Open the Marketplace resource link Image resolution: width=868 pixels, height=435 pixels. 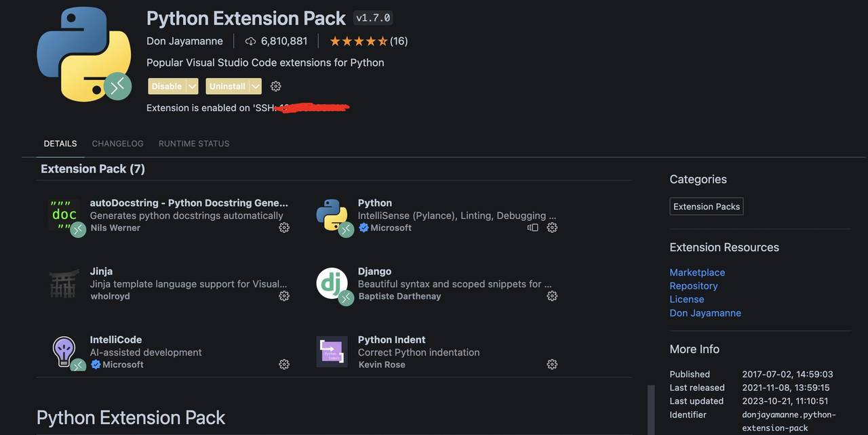[697, 272]
